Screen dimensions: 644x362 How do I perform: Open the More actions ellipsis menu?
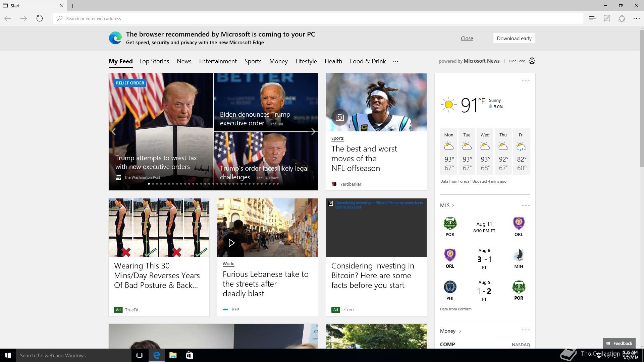636,18
